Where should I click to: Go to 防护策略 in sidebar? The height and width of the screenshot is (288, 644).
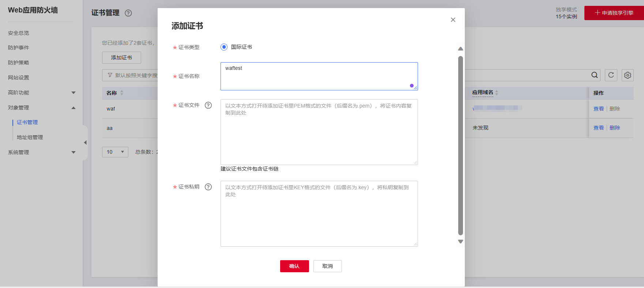[x=19, y=63]
